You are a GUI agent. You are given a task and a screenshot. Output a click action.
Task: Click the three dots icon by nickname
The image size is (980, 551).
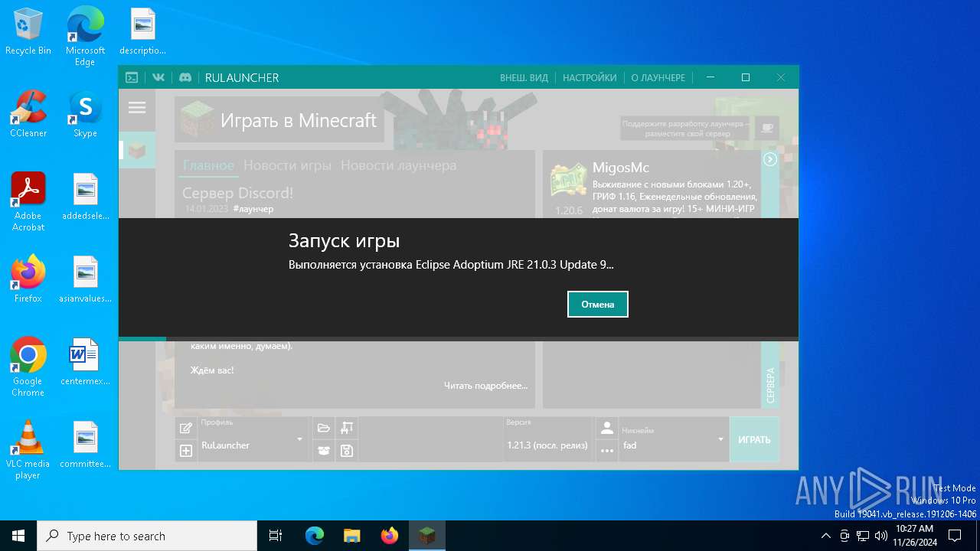pyautogui.click(x=606, y=451)
